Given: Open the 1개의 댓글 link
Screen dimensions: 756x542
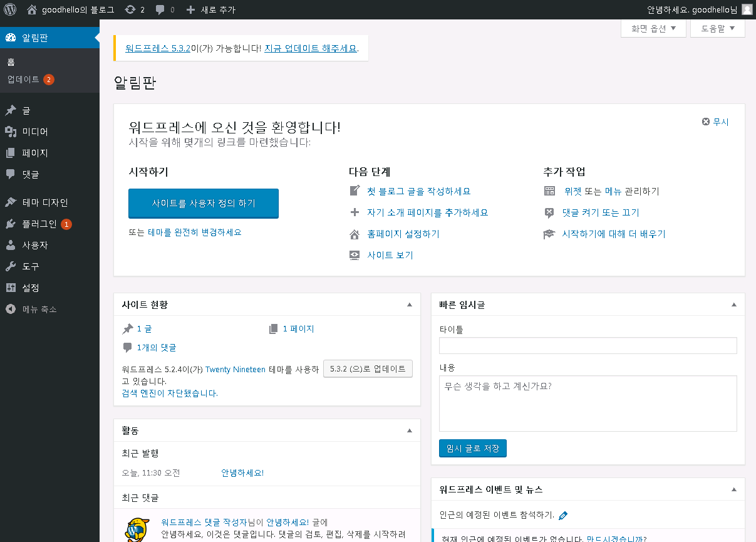Looking at the screenshot, I should pos(157,348).
